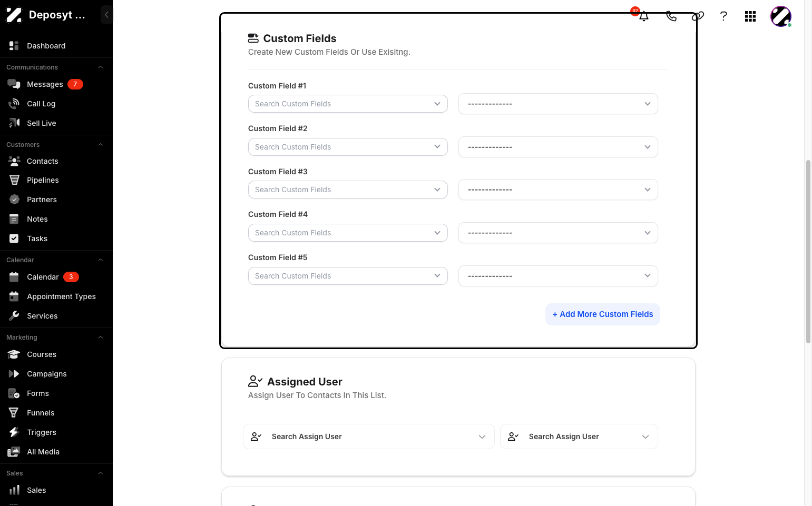Open the second Search Assign User dropdown
This screenshot has width=812, height=506.
point(579,436)
